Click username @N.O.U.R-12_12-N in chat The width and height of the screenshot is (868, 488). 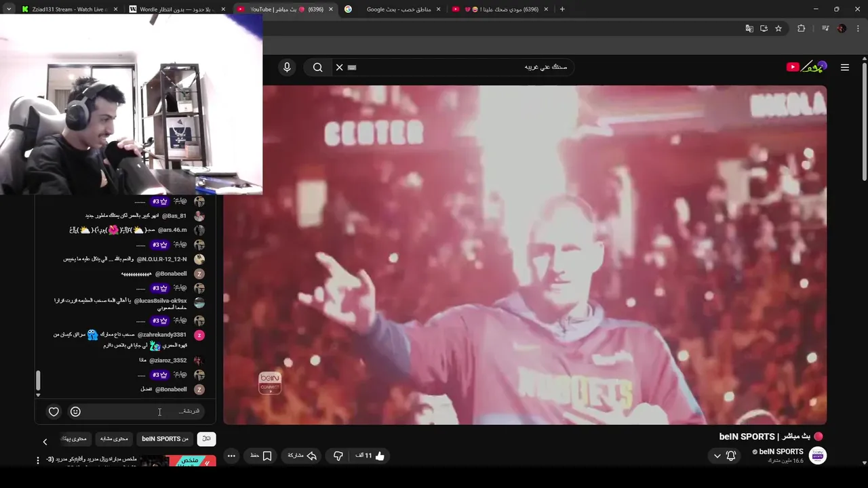click(x=161, y=259)
